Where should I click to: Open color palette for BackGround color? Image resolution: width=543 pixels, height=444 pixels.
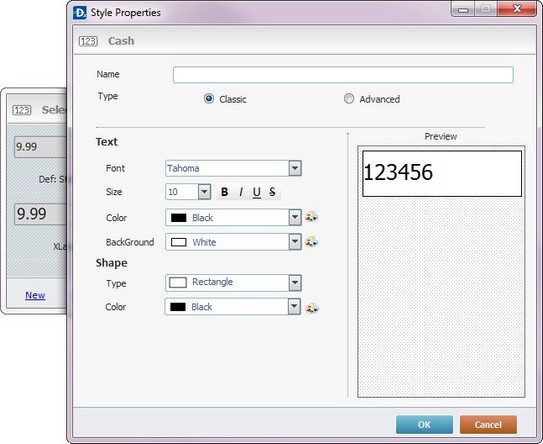(x=311, y=242)
